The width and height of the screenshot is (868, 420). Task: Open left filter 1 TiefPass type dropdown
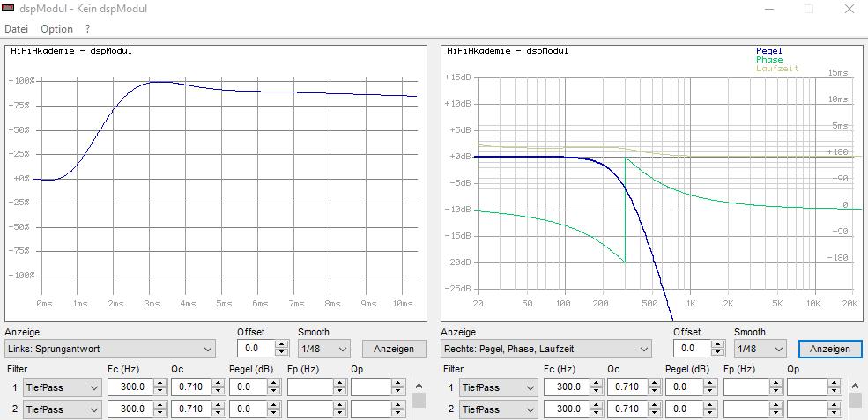63,387
